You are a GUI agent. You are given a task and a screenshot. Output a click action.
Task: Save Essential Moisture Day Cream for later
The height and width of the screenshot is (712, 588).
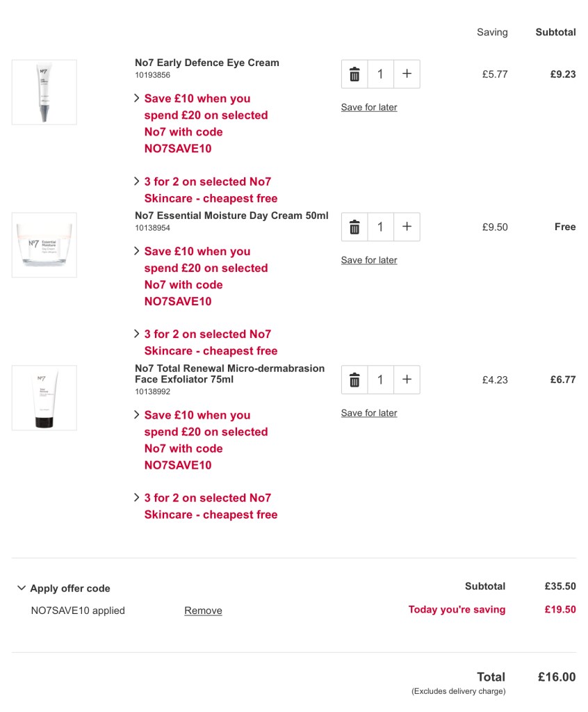pos(369,260)
